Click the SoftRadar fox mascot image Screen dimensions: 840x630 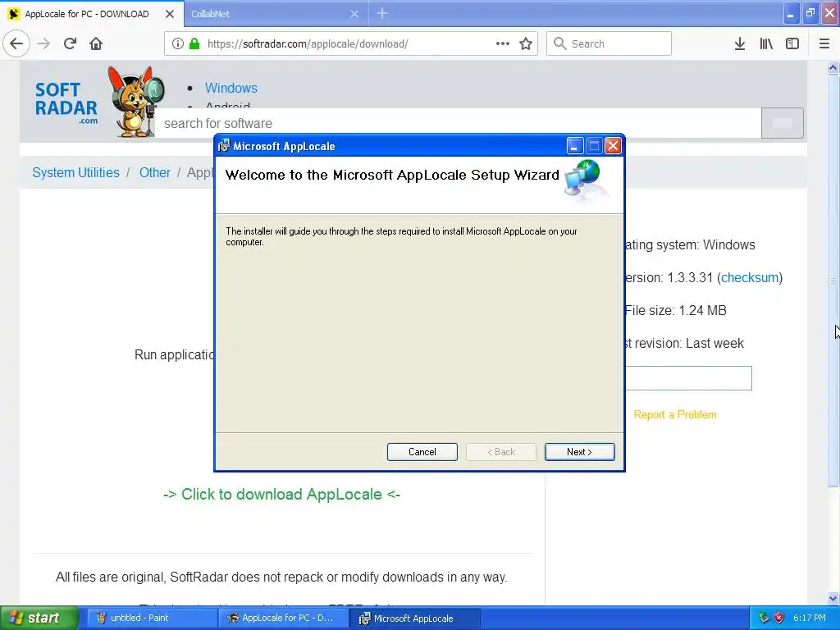[135, 102]
